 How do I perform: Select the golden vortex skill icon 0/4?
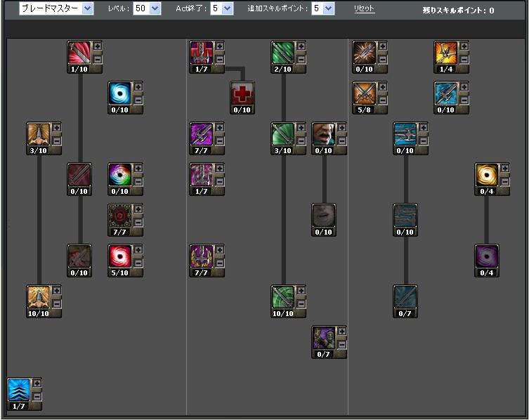[487, 175]
